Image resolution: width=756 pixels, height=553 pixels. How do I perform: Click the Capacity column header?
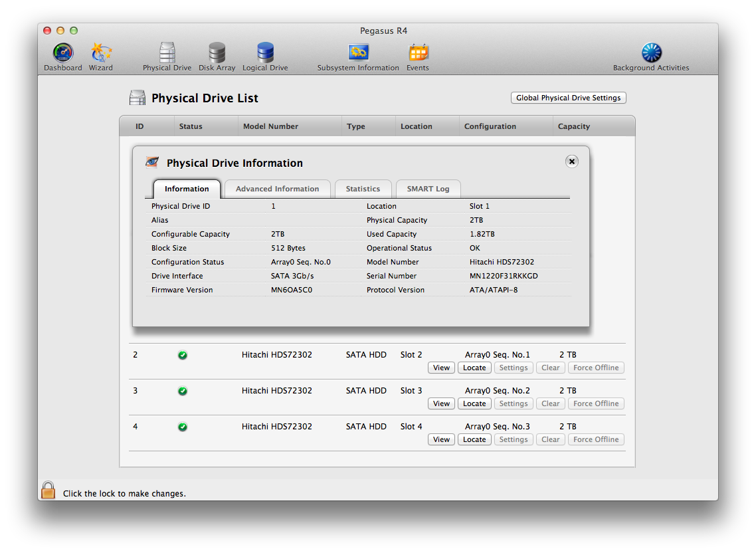click(574, 126)
